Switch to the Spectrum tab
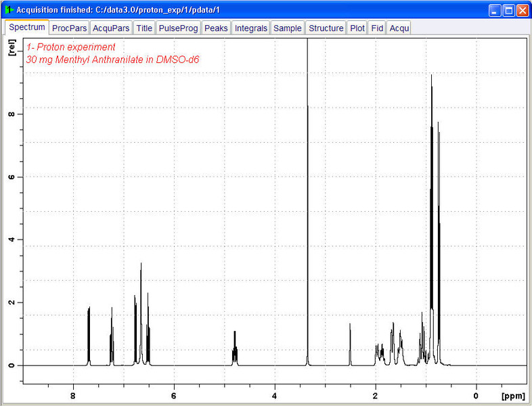This screenshot has height=406, width=532. pyautogui.click(x=27, y=28)
